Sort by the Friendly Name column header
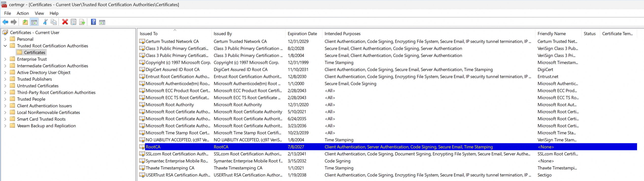Viewport: 644px width, 181px height. [x=559, y=34]
